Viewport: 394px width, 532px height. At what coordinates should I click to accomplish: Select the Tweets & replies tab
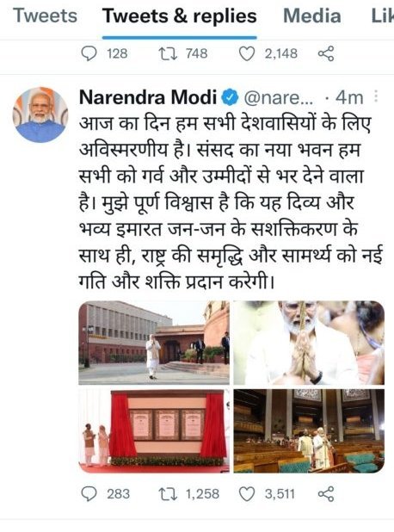tap(180, 16)
